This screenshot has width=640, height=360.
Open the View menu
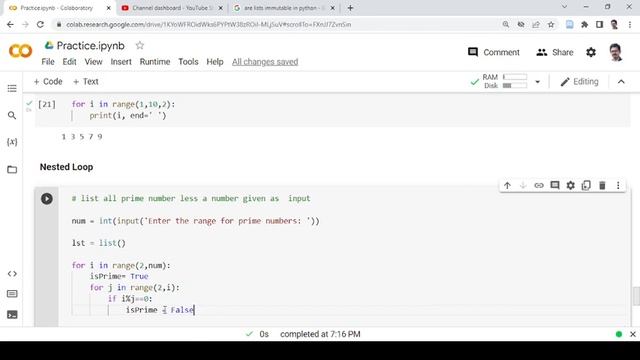point(93,62)
